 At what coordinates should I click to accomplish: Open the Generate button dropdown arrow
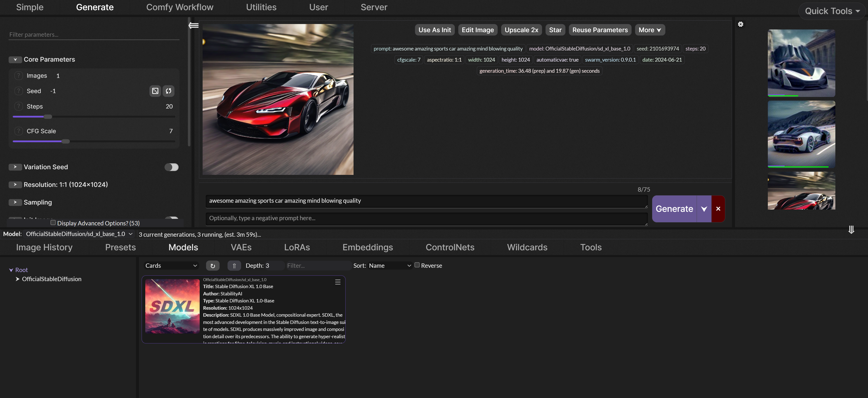pos(704,209)
